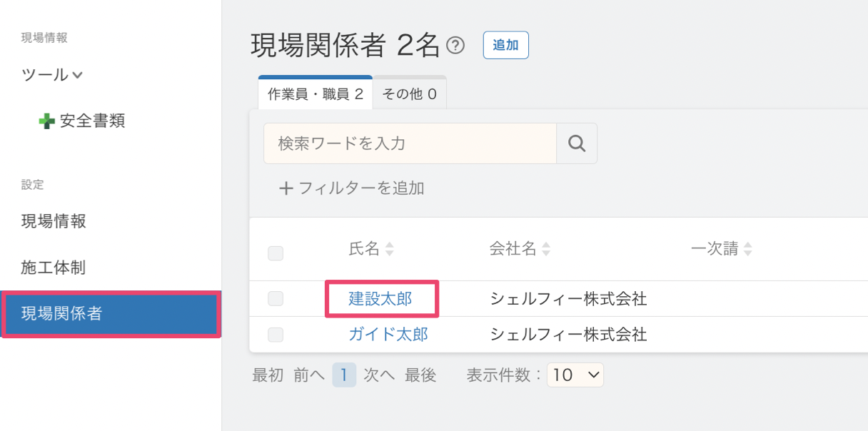This screenshot has height=431, width=868.
Task: Click the green plus 安全書類 icon
Action: tap(46, 121)
